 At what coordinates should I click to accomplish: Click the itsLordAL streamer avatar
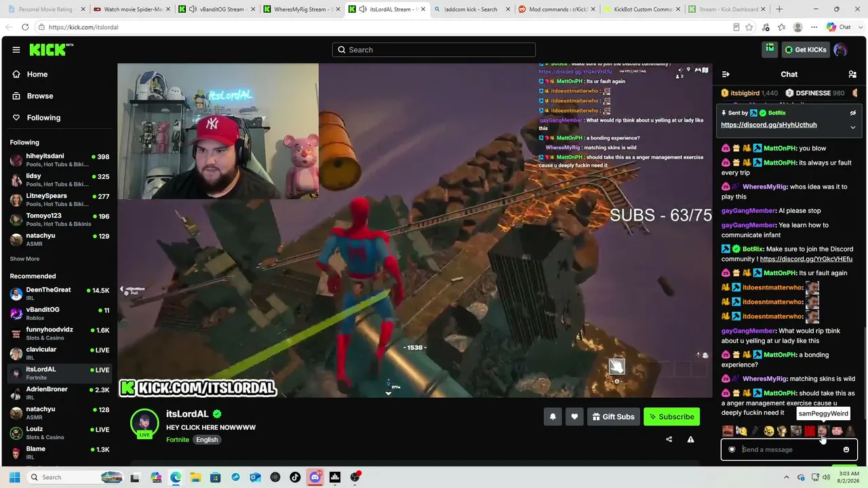pos(144,423)
